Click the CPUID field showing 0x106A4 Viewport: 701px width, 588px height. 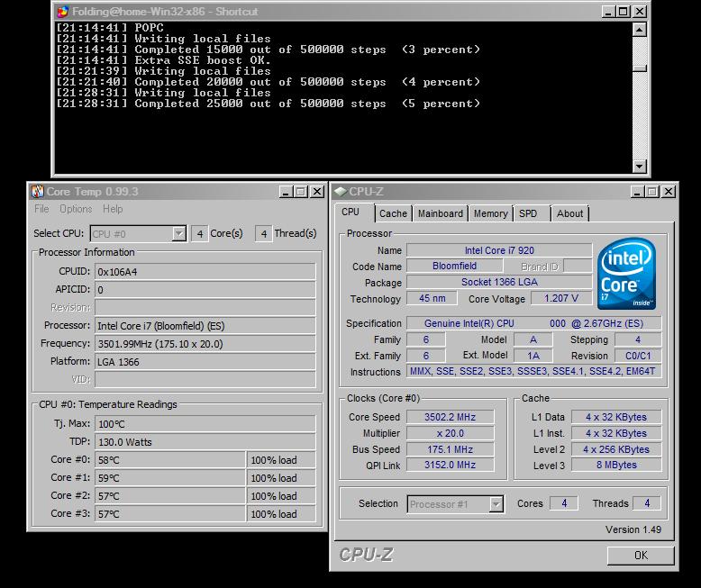pos(205,272)
